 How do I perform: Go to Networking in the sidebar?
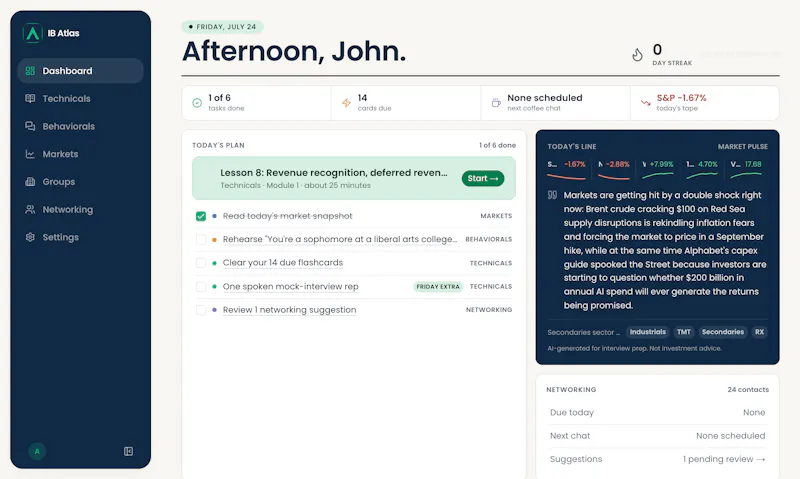pyautogui.click(x=81, y=209)
